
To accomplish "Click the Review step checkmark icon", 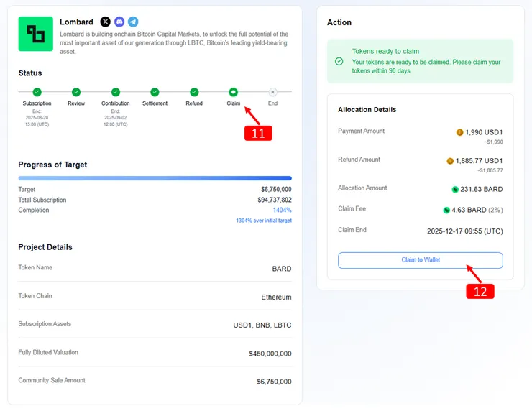I will tap(76, 92).
